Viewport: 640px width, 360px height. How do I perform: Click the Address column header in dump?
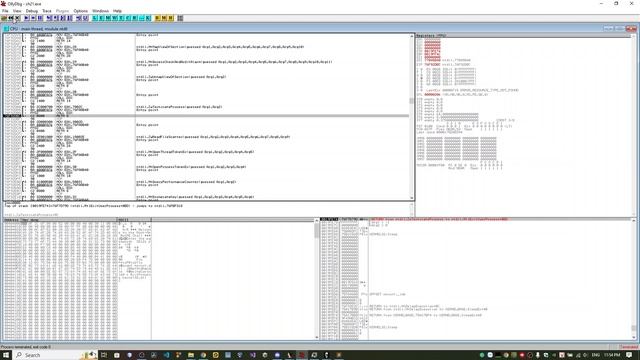(x=11, y=220)
